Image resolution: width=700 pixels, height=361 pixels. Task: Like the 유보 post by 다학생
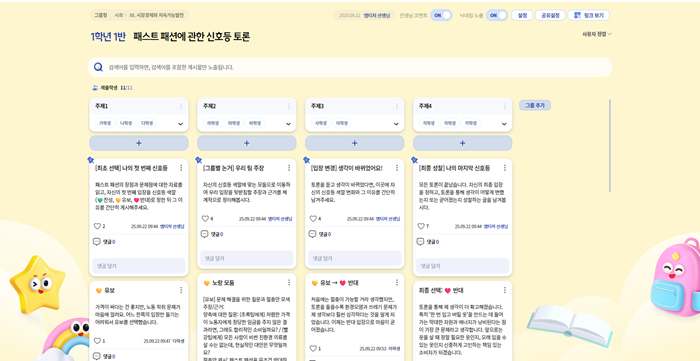(97, 341)
